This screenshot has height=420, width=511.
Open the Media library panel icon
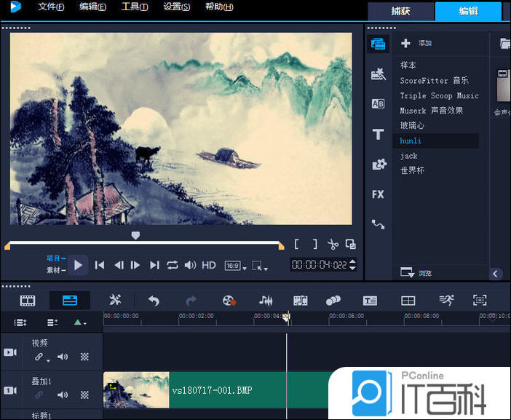pyautogui.click(x=378, y=44)
